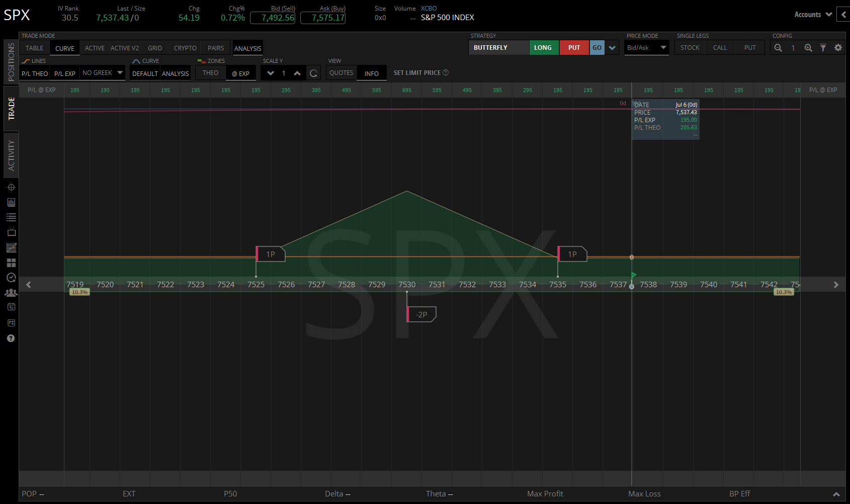
Task: Open the filter funnel icon in Config
Action: tap(823, 48)
